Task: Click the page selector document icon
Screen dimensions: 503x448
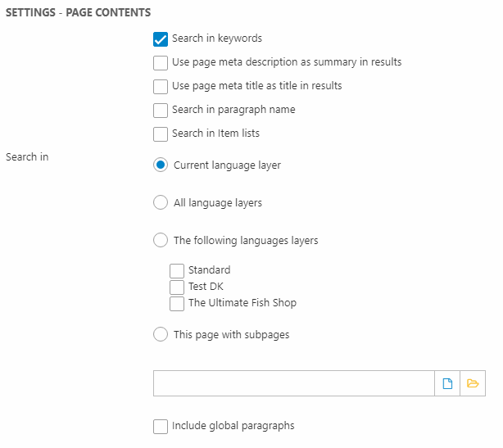Action: 447,383
